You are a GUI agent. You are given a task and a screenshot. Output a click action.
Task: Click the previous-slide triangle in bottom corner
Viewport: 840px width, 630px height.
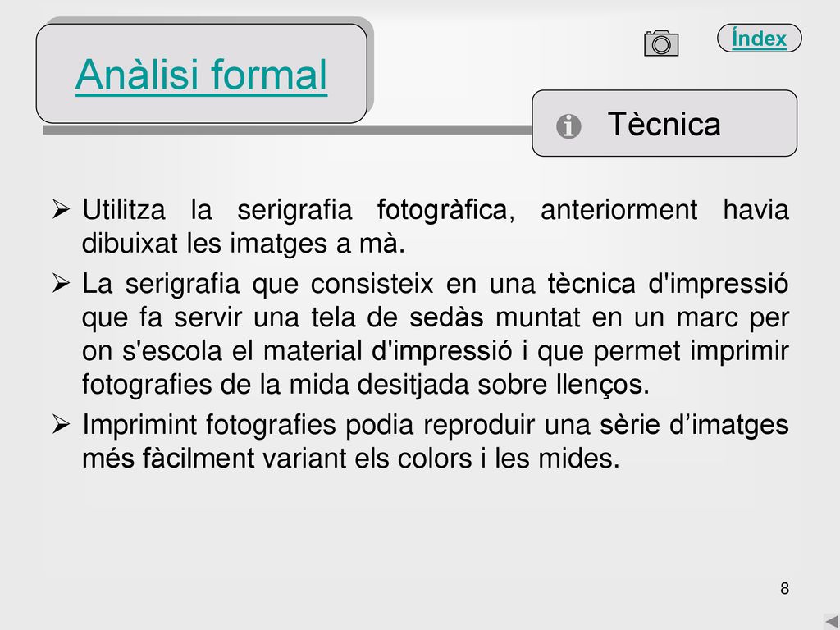point(832,622)
